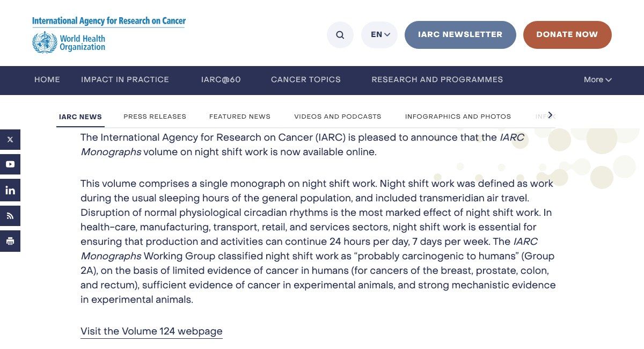The height and width of the screenshot is (349, 644).
Task: Switch to the PRESS RELEASES tab
Action: click(x=155, y=117)
